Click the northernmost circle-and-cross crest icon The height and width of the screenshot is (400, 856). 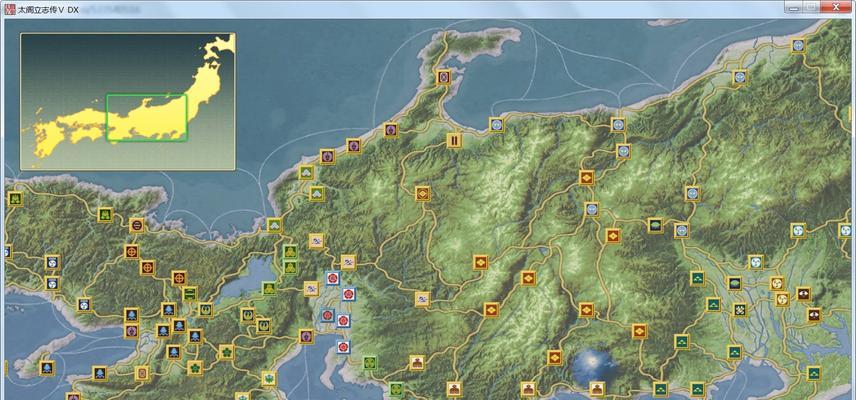pyautogui.click(x=131, y=252)
